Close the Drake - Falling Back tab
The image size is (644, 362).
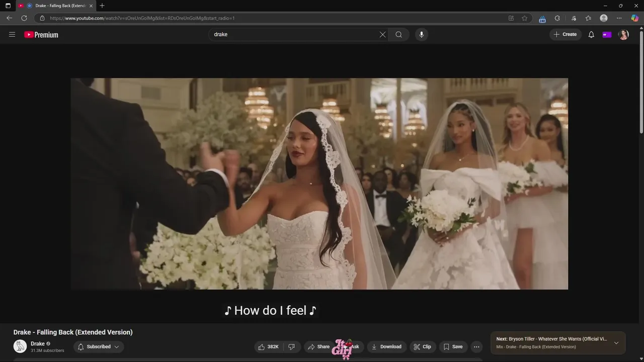click(91, 6)
